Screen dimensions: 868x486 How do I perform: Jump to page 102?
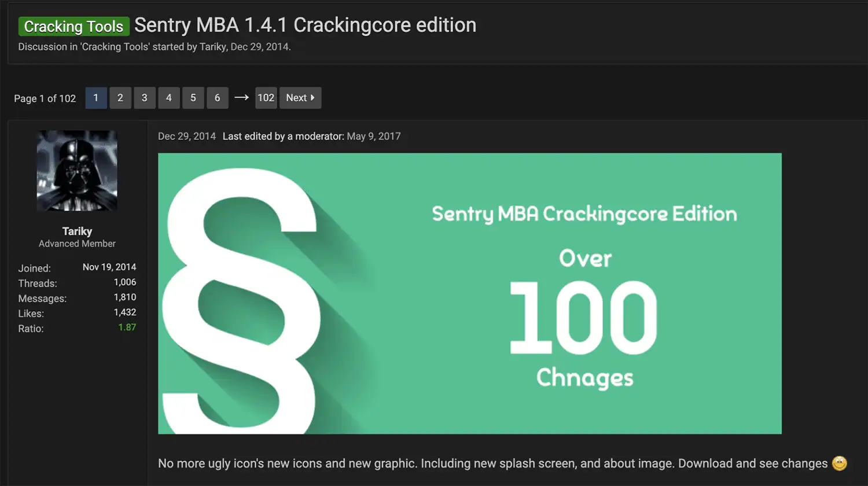point(266,98)
